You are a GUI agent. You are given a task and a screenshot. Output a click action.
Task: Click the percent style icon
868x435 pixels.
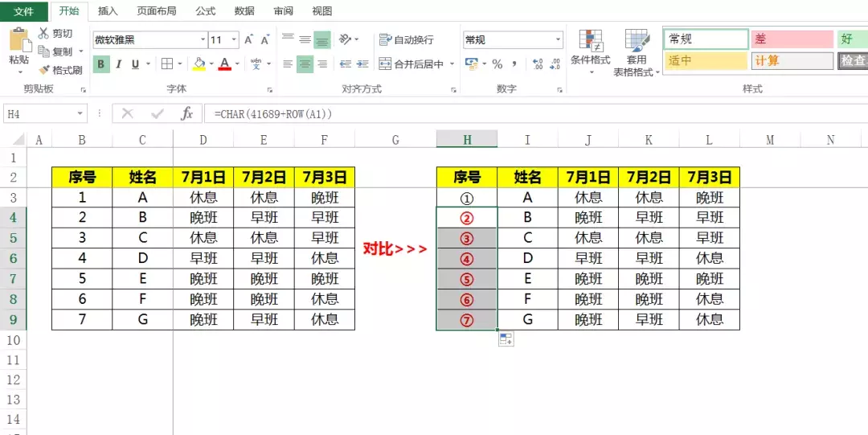[x=497, y=64]
